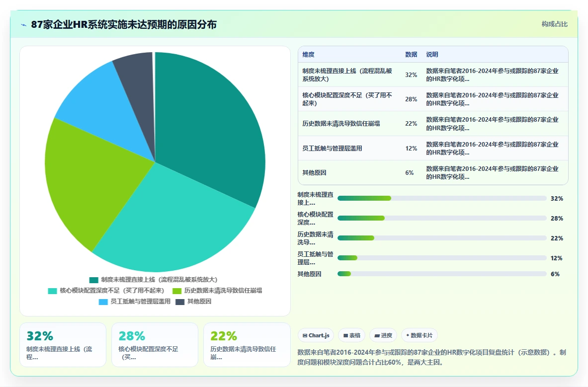
Task: Click the 维度 column header
Action: pos(308,55)
